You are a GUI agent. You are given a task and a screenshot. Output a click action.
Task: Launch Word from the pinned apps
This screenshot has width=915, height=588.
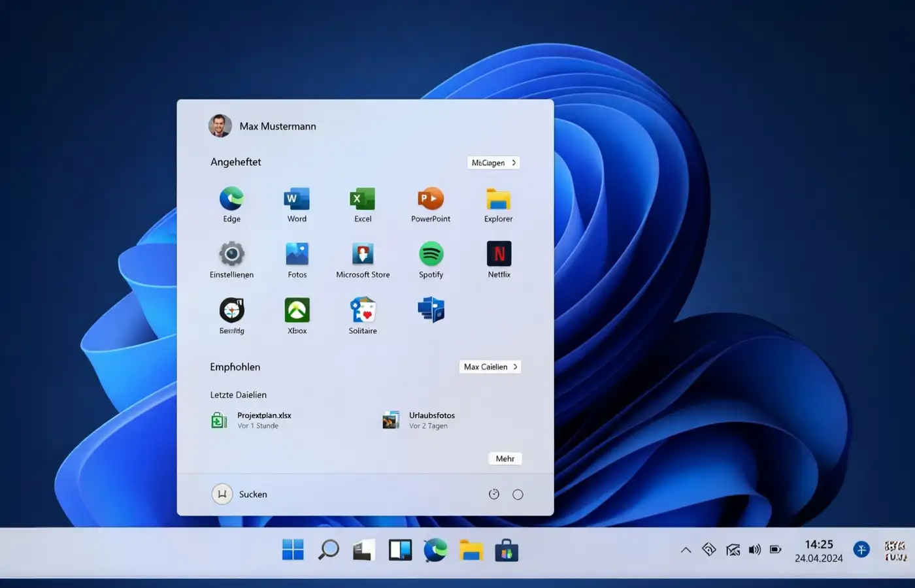(297, 199)
